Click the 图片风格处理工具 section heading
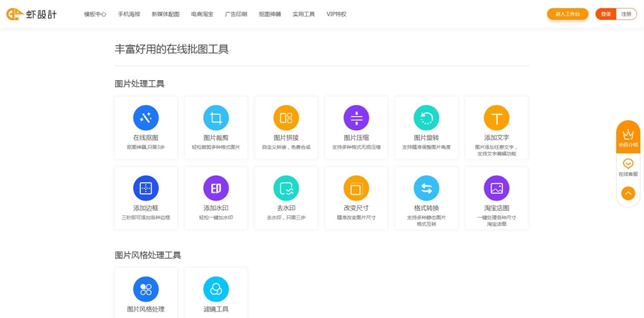Screen dimensions: 644x318 tap(148, 255)
